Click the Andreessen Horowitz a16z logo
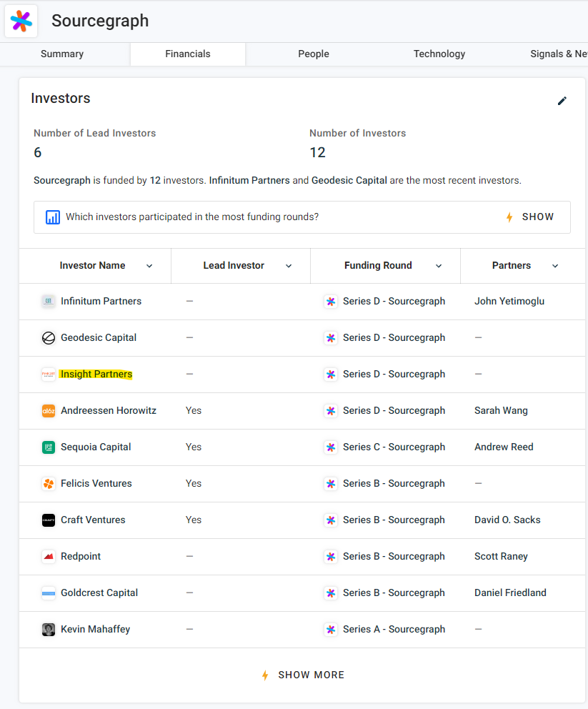Image resolution: width=588 pixels, height=709 pixels. coord(49,410)
